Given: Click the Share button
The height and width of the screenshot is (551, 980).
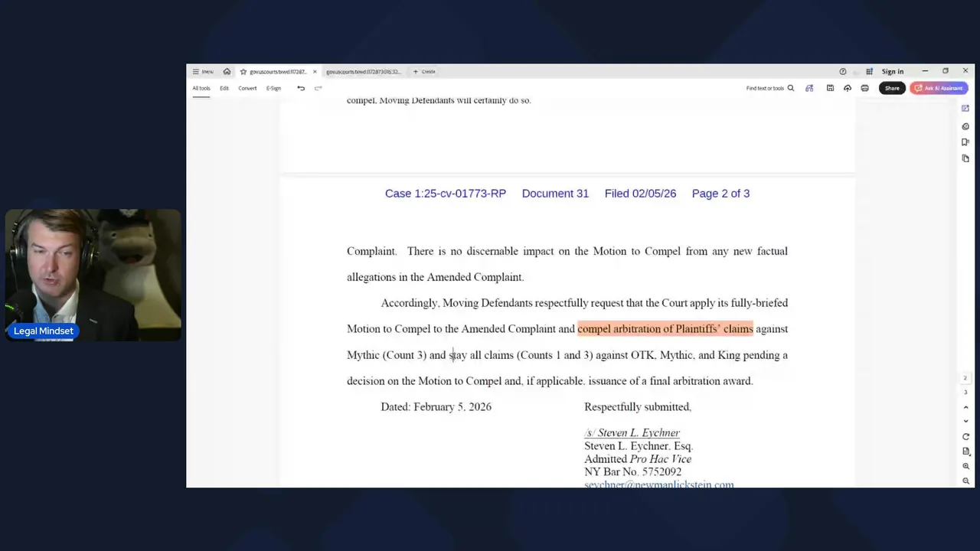Looking at the screenshot, I should click(x=892, y=88).
